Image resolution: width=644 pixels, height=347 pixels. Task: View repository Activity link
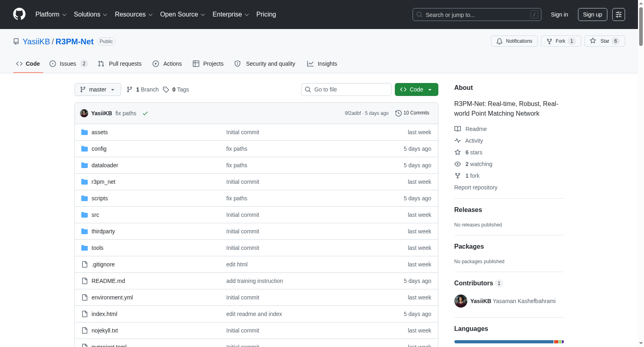469,141
